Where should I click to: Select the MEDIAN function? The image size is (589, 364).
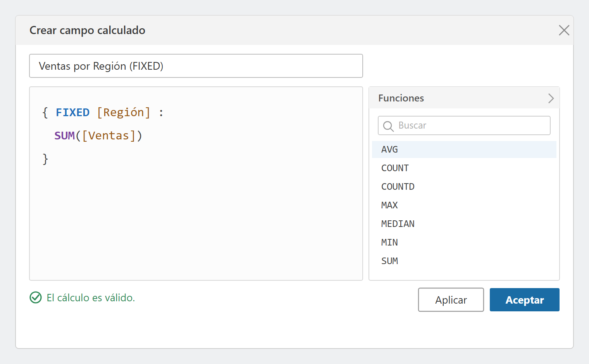click(464, 224)
